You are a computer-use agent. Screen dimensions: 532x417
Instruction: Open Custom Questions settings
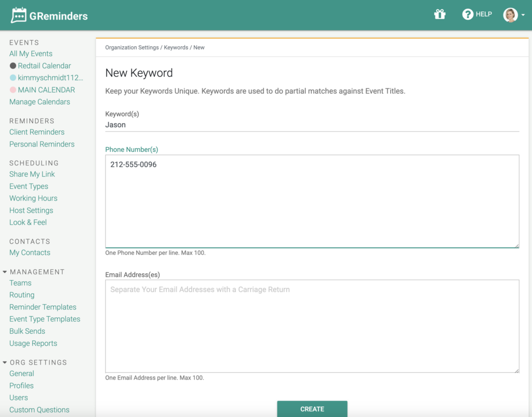click(x=39, y=410)
